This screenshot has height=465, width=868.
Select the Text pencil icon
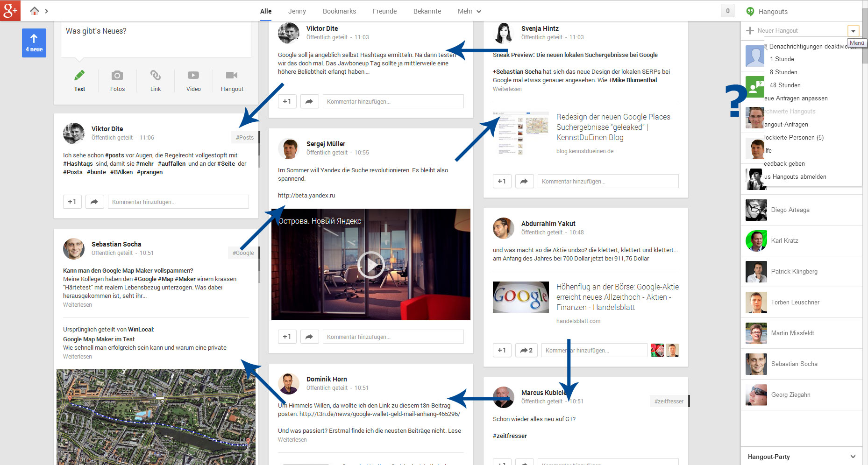79,75
